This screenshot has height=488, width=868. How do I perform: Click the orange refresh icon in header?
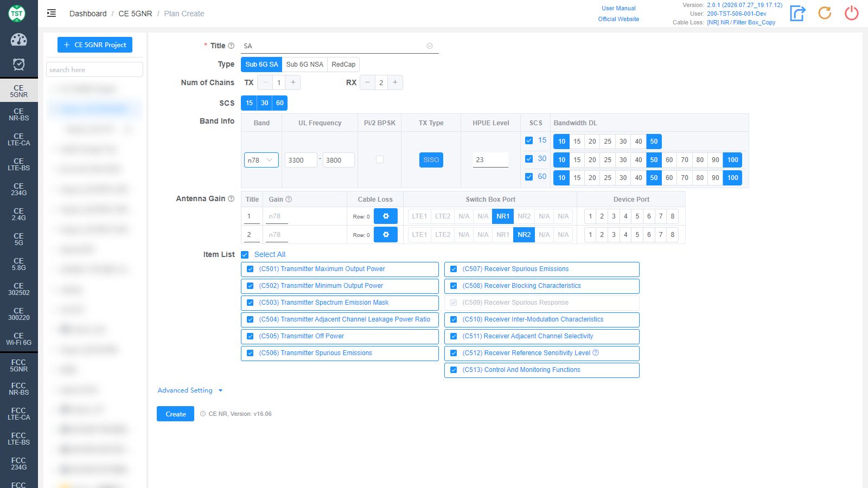[x=825, y=13]
